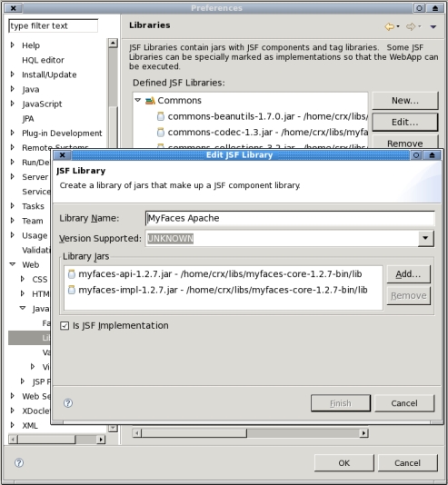Select the myfaces-api-1.2.7.jar icon
Viewport: 448px width, 485px height.
click(72, 274)
